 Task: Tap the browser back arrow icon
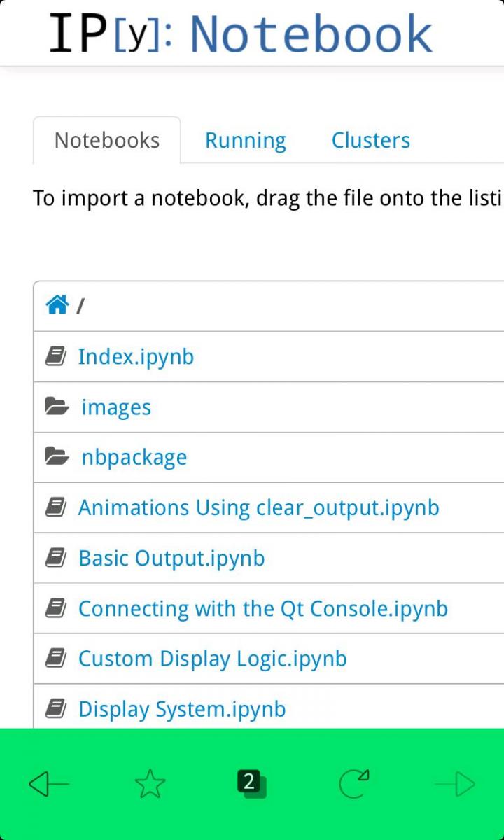tap(49, 784)
